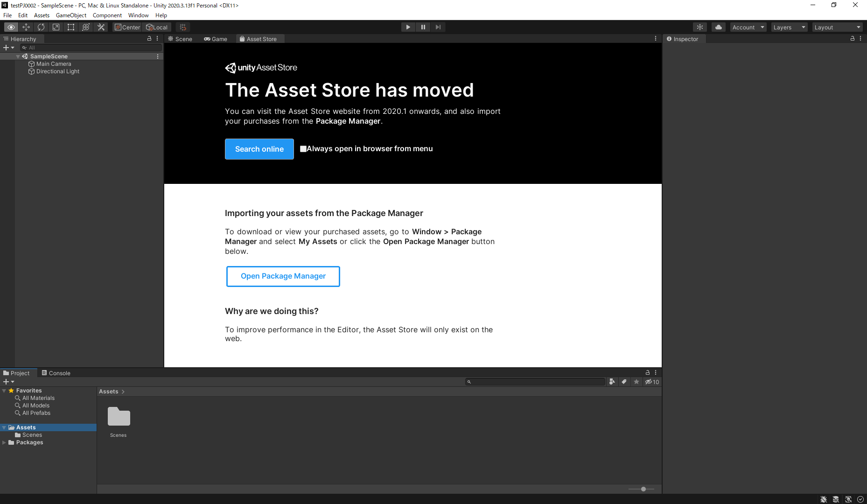Toggle the Inspector panel lock
Screen dimensions: 867x504
(853, 39)
